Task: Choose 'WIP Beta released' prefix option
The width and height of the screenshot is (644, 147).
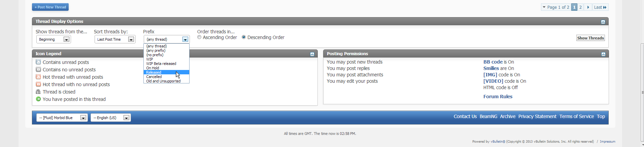Action: [166, 64]
